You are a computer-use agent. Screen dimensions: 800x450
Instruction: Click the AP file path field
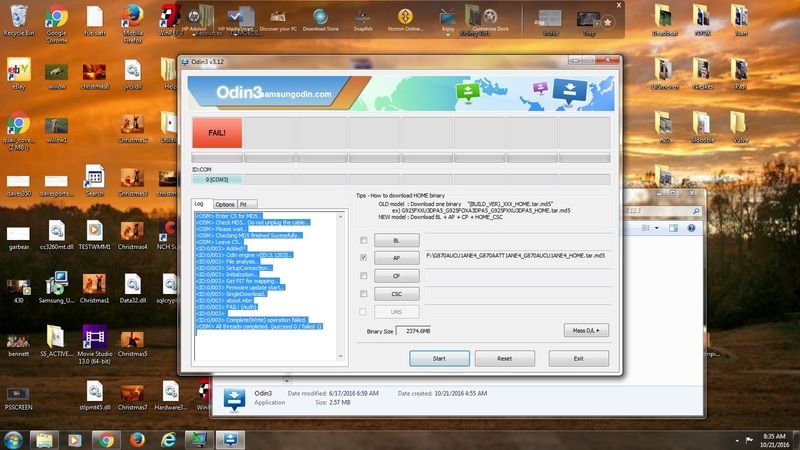coord(518,256)
